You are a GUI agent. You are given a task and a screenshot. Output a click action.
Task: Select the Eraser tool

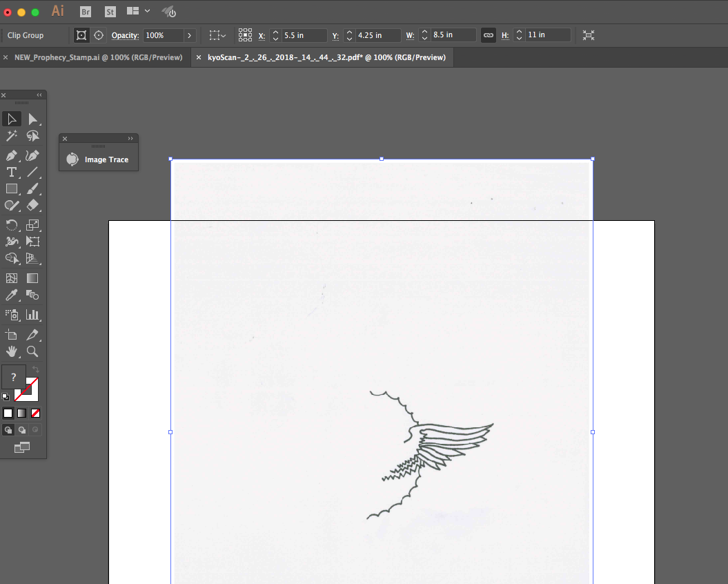[x=32, y=205]
